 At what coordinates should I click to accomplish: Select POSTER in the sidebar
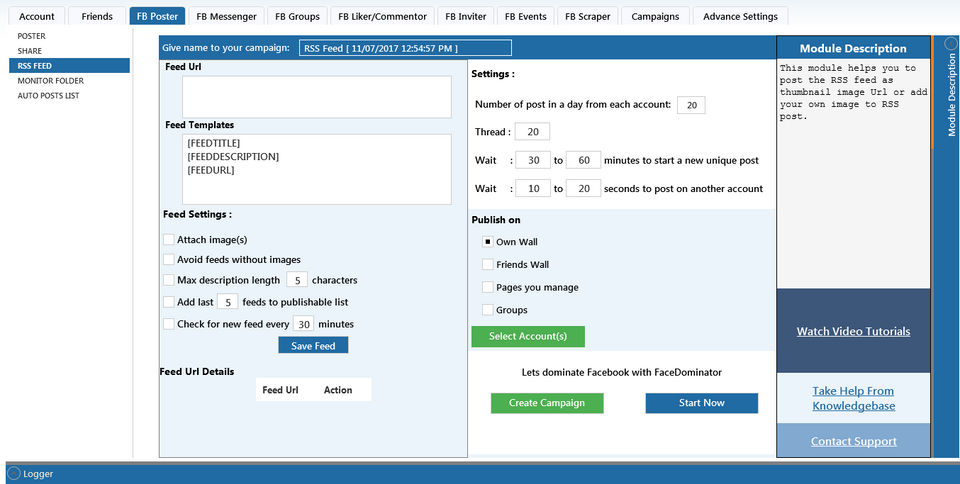[31, 36]
